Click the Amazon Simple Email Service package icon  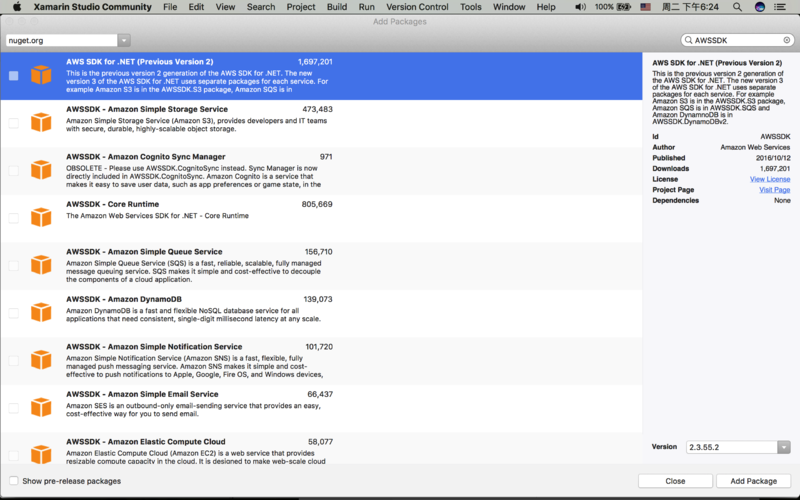point(41,407)
